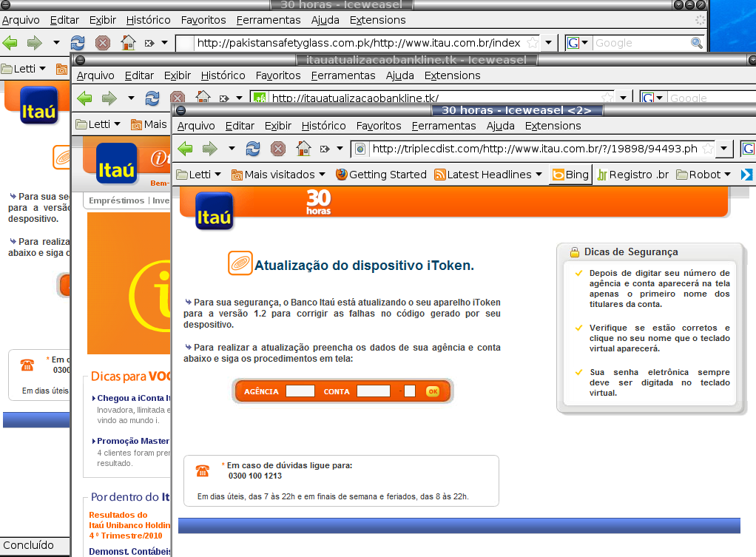Open the Favoritos menu in the itauatualizacaobankline.tk window
The height and width of the screenshot is (557, 756).
278,75
